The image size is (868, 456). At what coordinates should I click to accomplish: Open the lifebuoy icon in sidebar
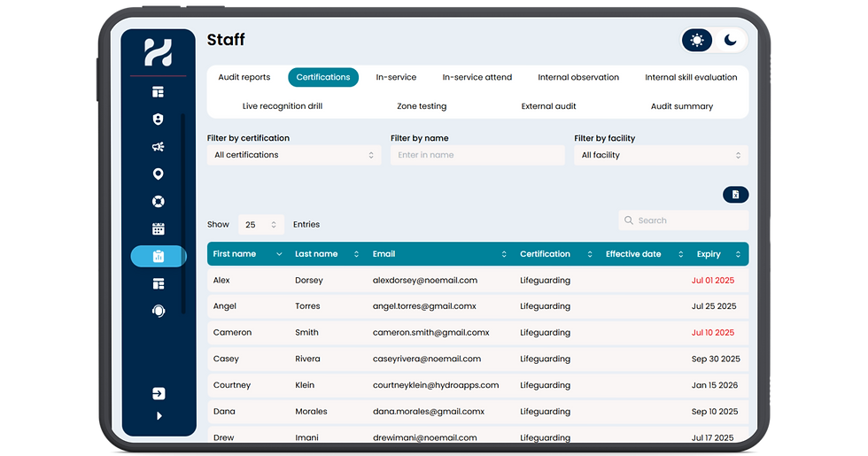point(159,202)
